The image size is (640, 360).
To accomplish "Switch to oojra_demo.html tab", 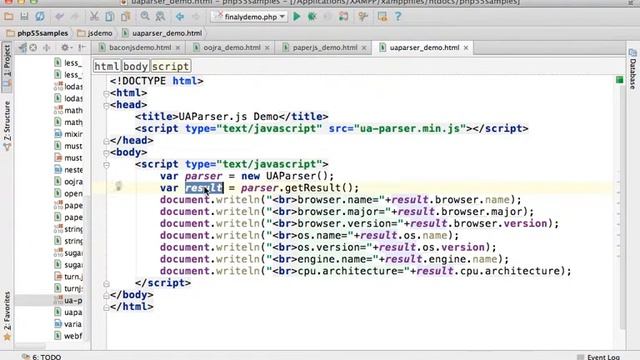I will [232, 48].
